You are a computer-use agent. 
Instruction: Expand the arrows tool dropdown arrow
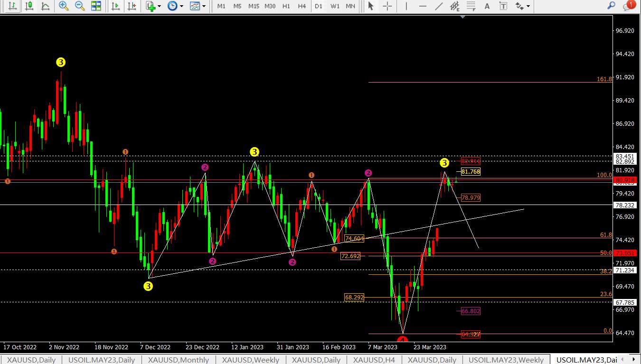528,6
